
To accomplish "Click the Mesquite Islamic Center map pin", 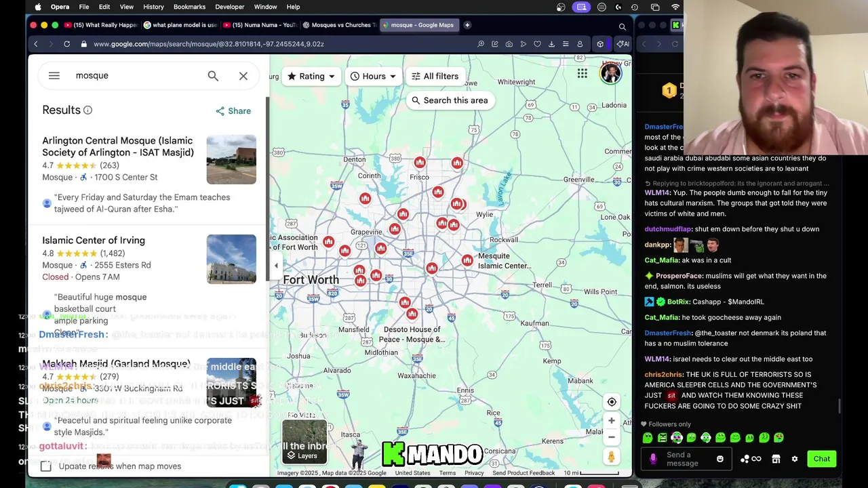I will click(467, 260).
